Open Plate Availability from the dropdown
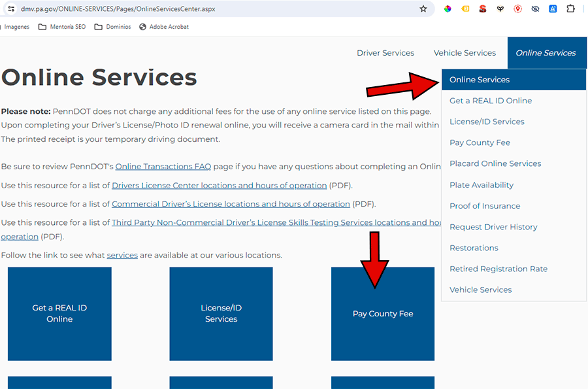Screen dimensions: 588x389 [482, 185]
